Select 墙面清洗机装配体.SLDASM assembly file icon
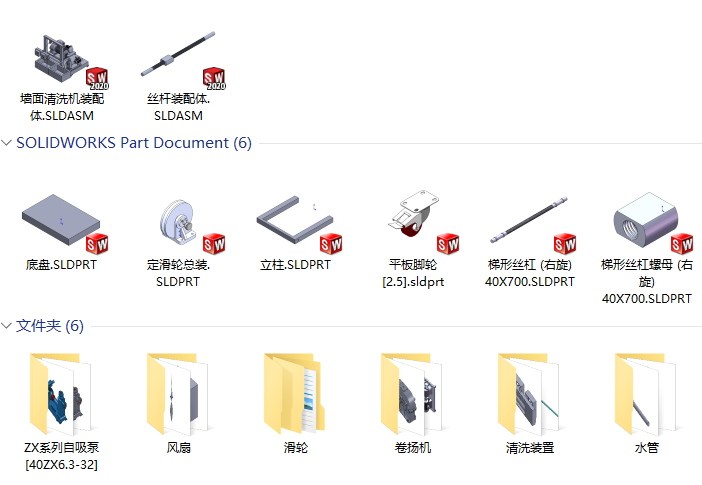The width and height of the screenshot is (702, 485). pos(62,58)
